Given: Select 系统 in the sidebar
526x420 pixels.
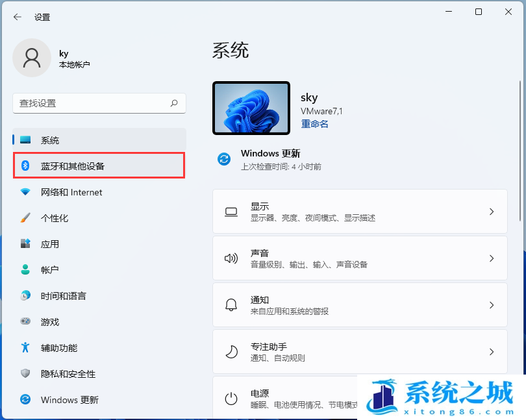Looking at the screenshot, I should pyautogui.click(x=99, y=140).
